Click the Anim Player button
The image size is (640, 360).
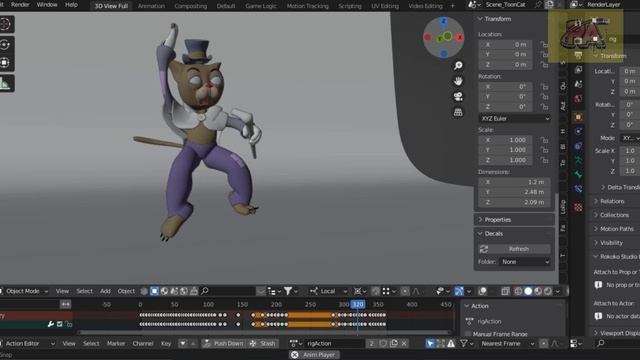pyautogui.click(x=314, y=355)
